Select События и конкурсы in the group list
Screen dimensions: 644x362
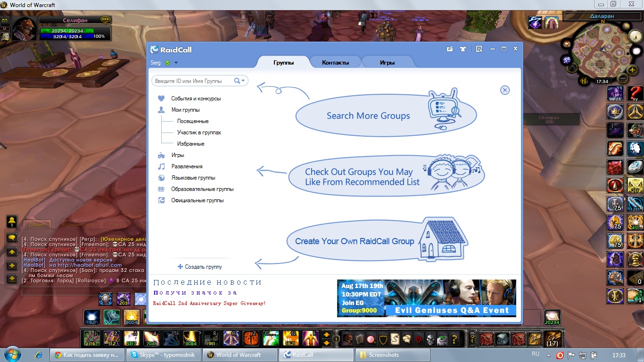196,99
